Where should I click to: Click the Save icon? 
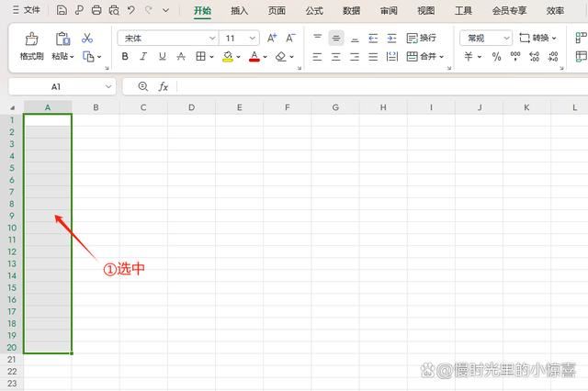[x=62, y=10]
